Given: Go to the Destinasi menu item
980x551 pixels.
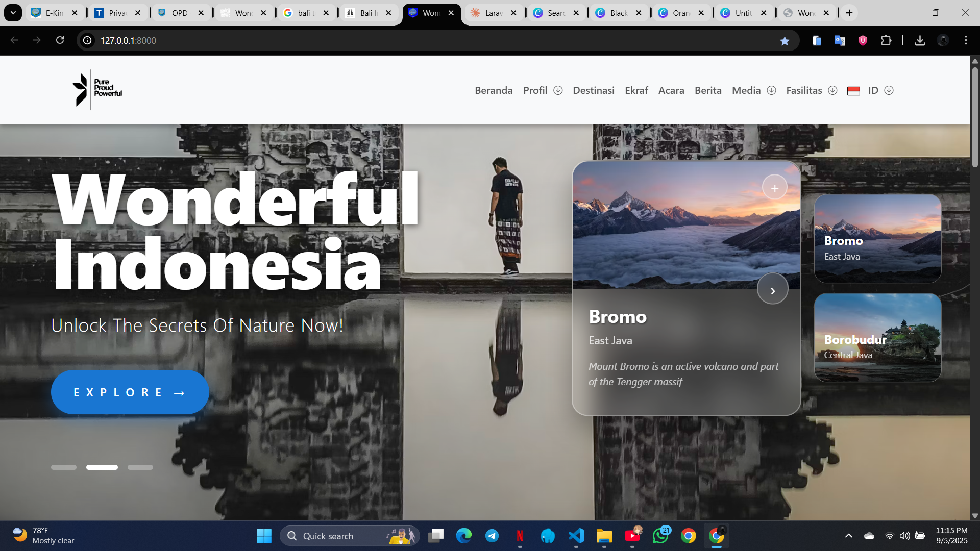Looking at the screenshot, I should [593, 90].
